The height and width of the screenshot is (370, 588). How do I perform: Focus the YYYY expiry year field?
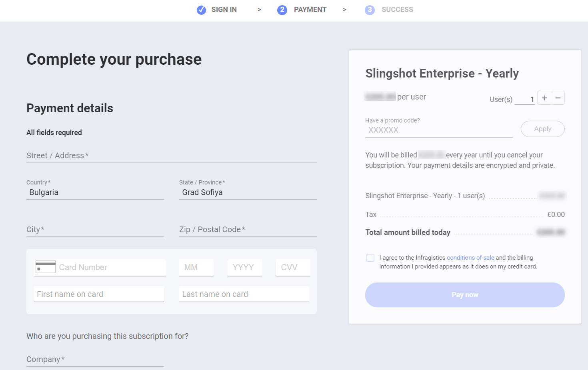coord(245,267)
